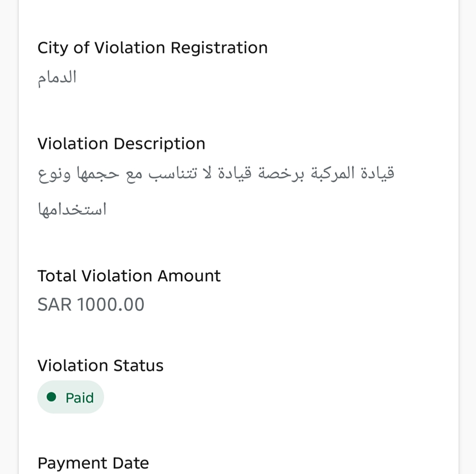Click the city value الدمام
Image resolution: width=476 pixels, height=474 pixels.
click(57, 78)
